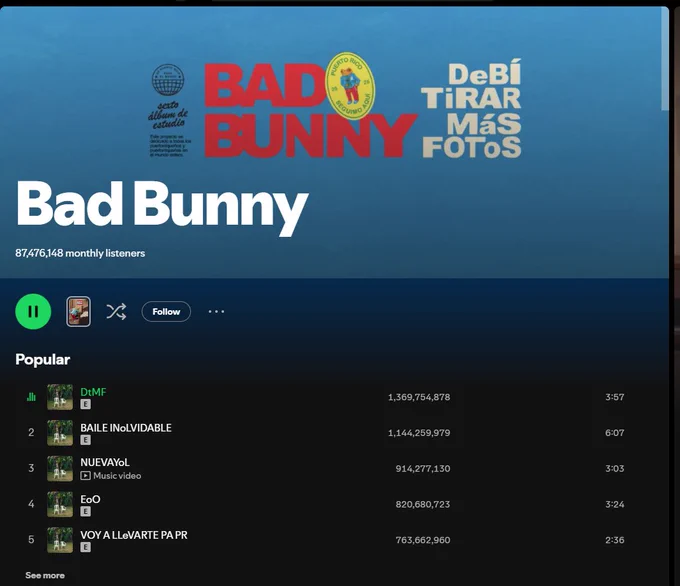Click the BAILE INoLVIDABLE album art
Image resolution: width=680 pixels, height=586 pixels.
(60, 432)
